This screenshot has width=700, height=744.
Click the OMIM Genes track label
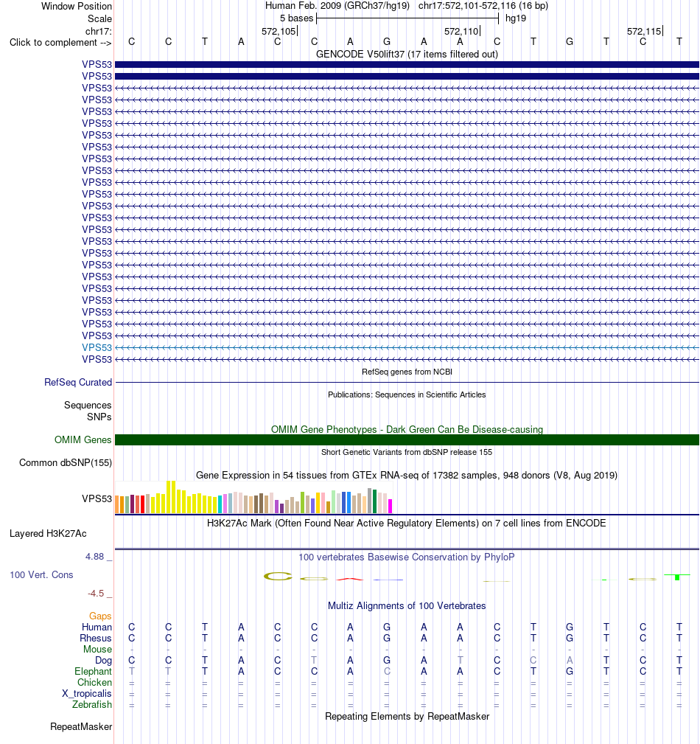click(83, 440)
